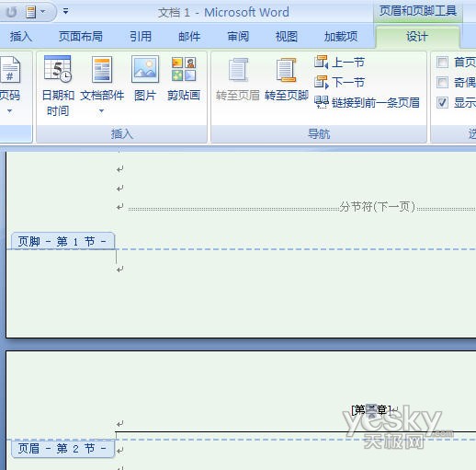
Task: Open the Quick Parts (文档部件) gallery
Action: click(x=102, y=86)
